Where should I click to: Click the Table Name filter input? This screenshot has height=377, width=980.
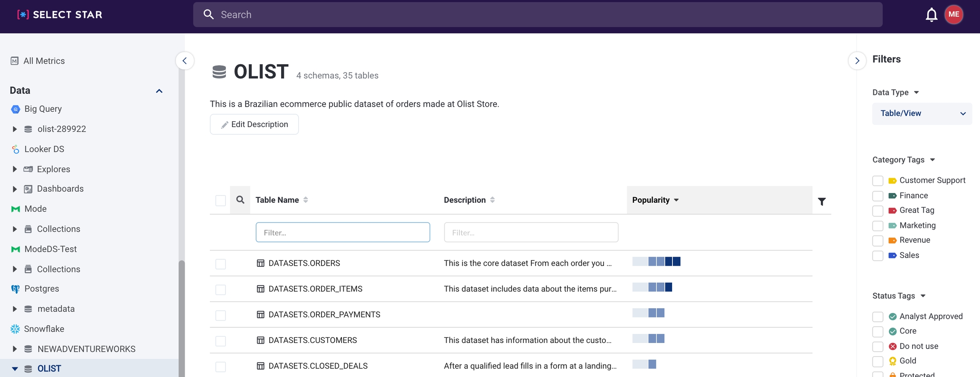click(342, 232)
